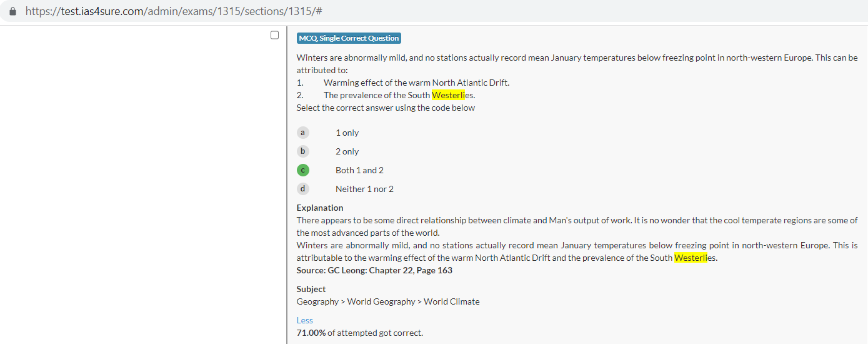This screenshot has height=344, width=868.
Task: Select option b circle
Action: (303, 151)
